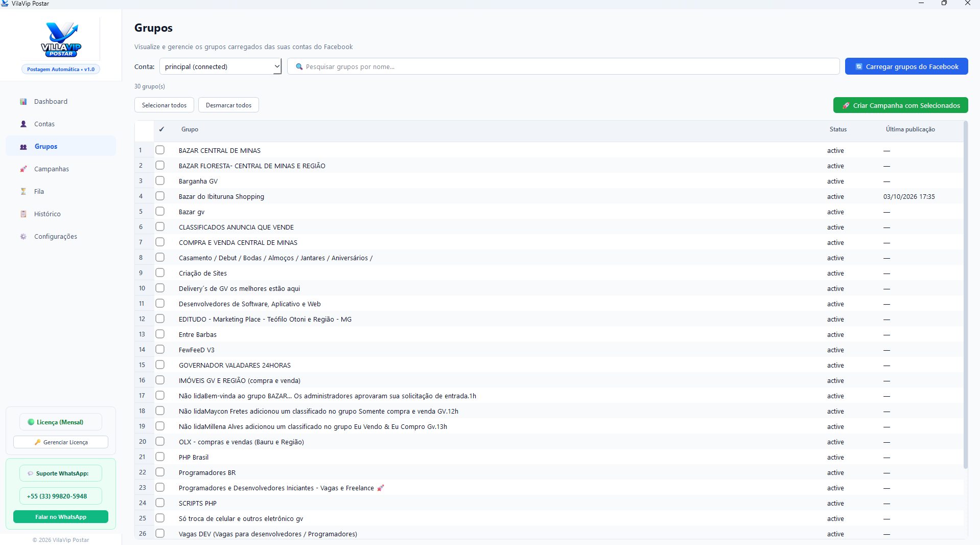
Task: Click the group list vertical scrollbar
Action: pyautogui.click(x=965, y=294)
